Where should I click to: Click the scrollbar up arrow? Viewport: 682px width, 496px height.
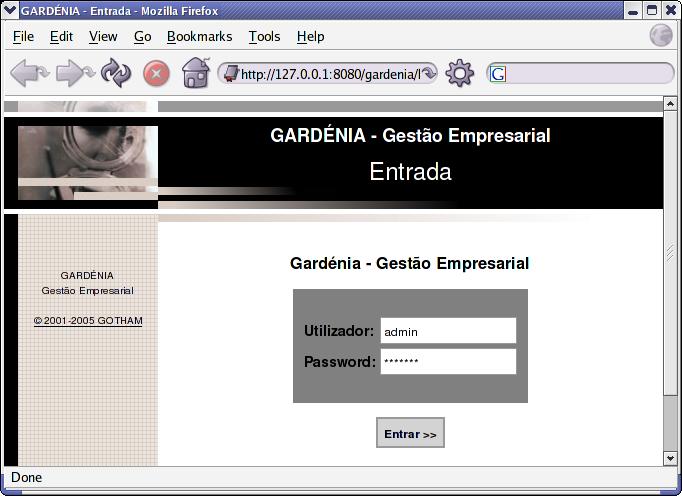click(670, 103)
